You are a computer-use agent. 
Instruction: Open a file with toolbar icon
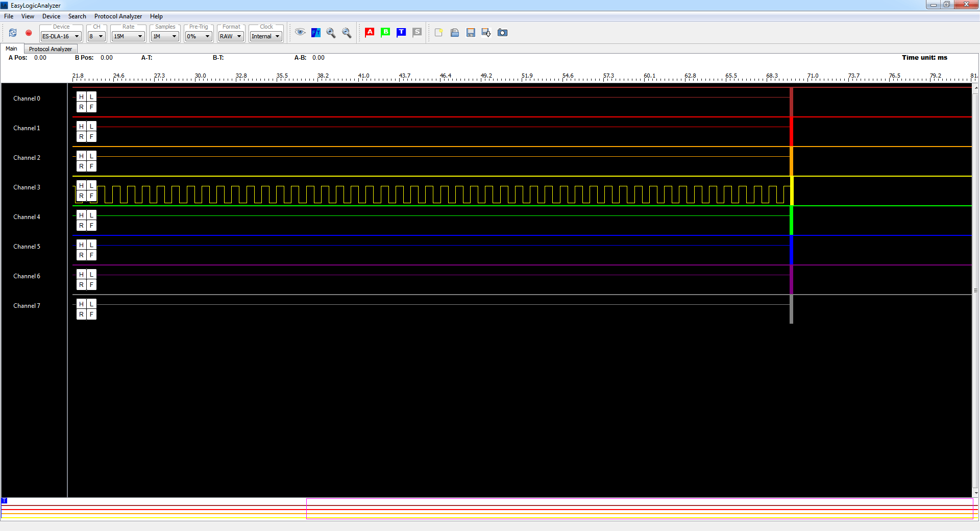tap(455, 33)
